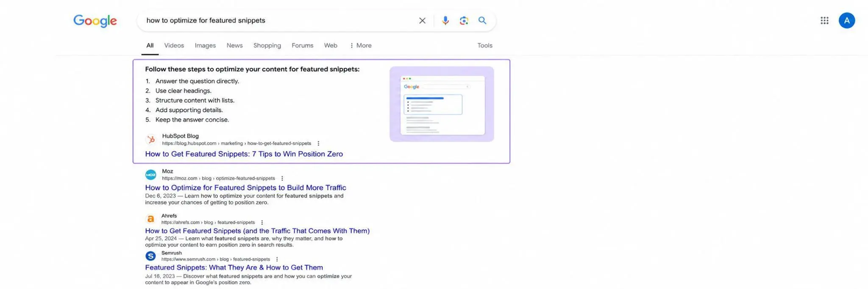Open the Google apps grid
The height and width of the screenshot is (289, 868).
point(824,20)
